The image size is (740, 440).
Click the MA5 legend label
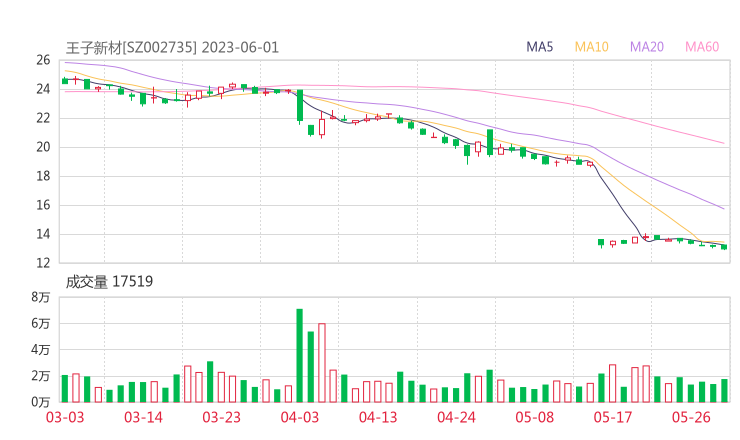tap(539, 47)
